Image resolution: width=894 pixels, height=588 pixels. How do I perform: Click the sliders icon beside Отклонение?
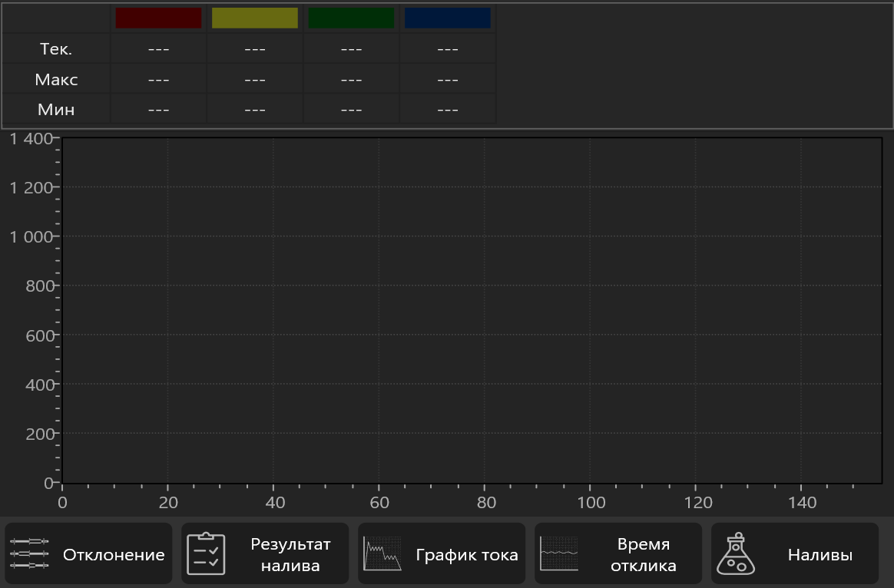point(30,553)
